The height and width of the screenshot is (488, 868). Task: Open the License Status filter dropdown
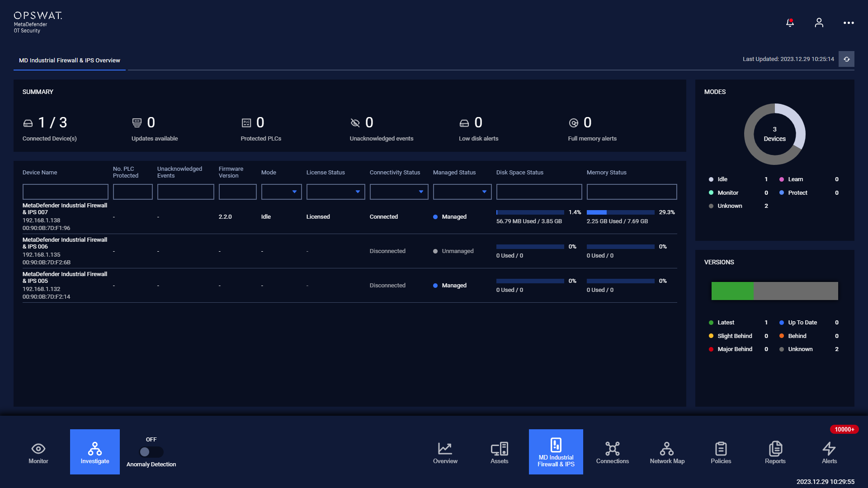coord(335,192)
